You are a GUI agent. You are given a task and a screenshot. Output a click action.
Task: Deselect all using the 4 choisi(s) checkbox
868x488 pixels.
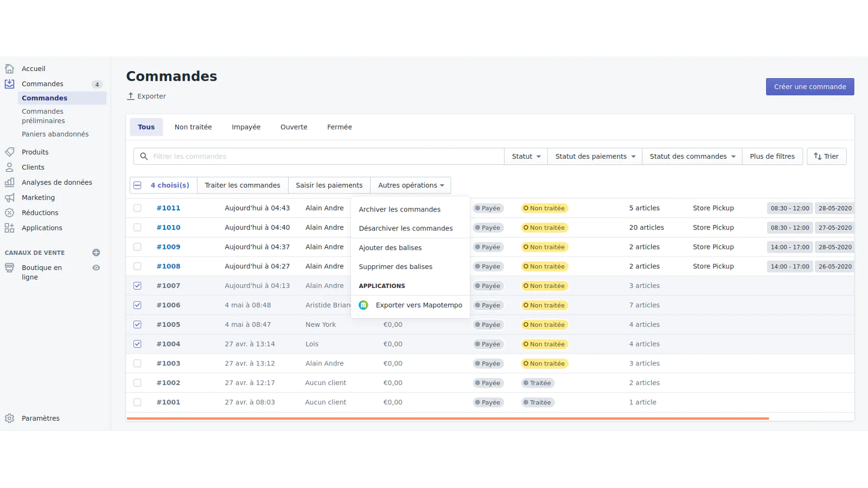[x=138, y=185]
